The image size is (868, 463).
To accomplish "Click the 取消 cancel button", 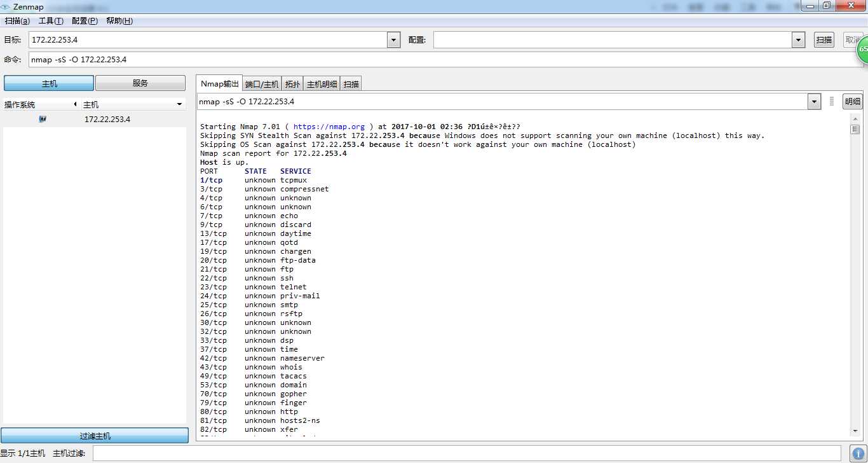I will tap(853, 40).
